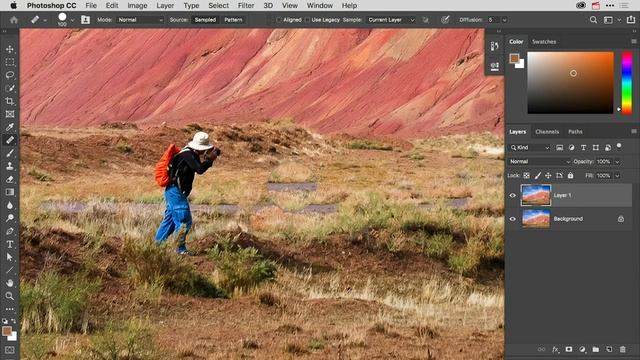The width and height of the screenshot is (640, 360).
Task: Toggle lock transparent pixels
Action: 527,176
